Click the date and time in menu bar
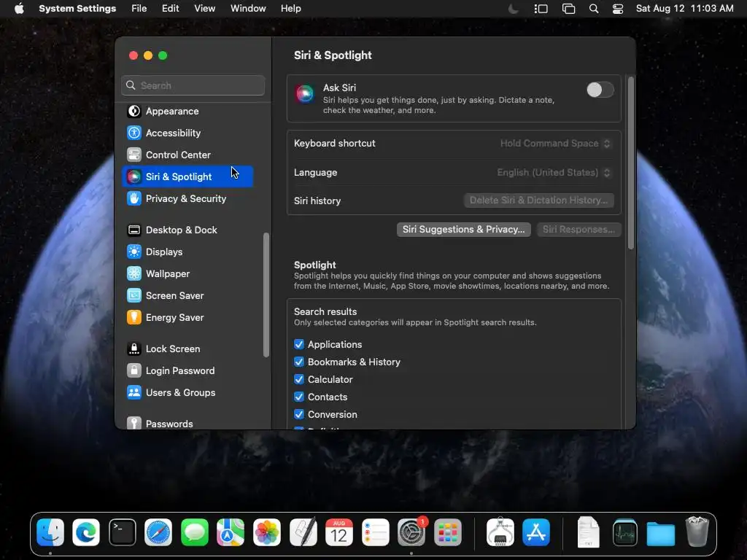This screenshot has width=747, height=560. (x=684, y=9)
